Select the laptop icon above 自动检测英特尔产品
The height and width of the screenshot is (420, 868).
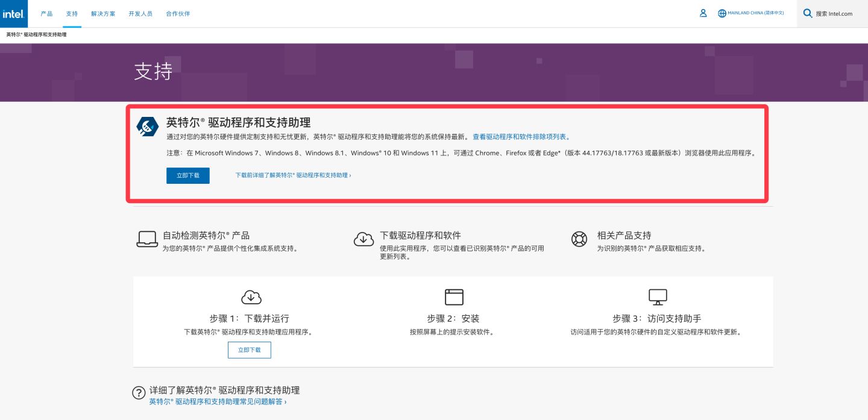pos(147,239)
